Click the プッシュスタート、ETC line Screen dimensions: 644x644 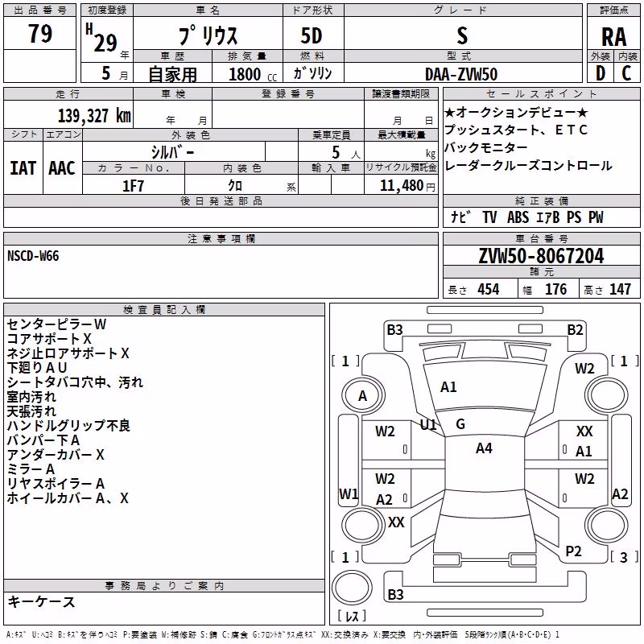tap(516, 130)
